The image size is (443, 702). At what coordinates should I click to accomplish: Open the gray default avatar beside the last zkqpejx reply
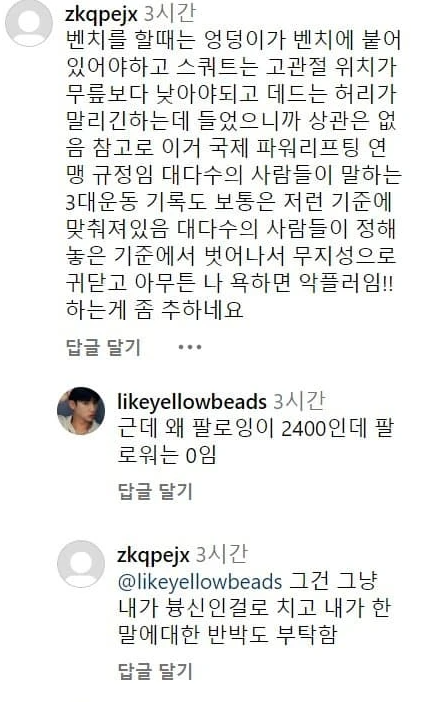tap(81, 564)
